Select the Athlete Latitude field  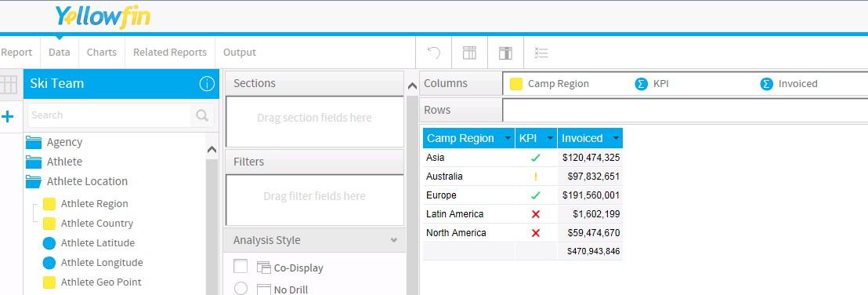click(x=89, y=243)
